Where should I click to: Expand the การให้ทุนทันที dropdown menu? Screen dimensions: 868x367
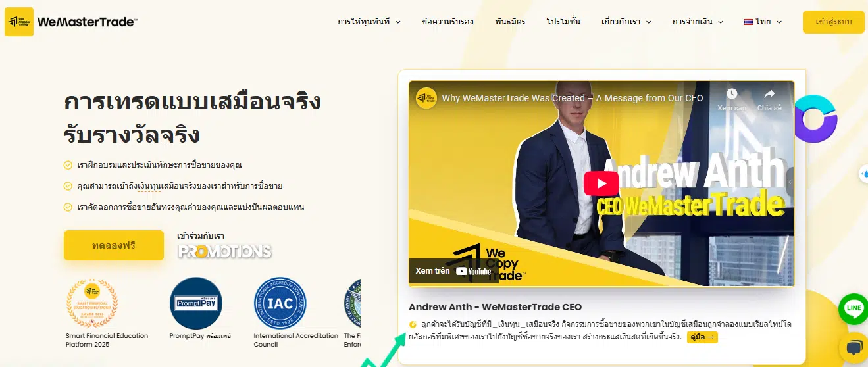tap(369, 22)
